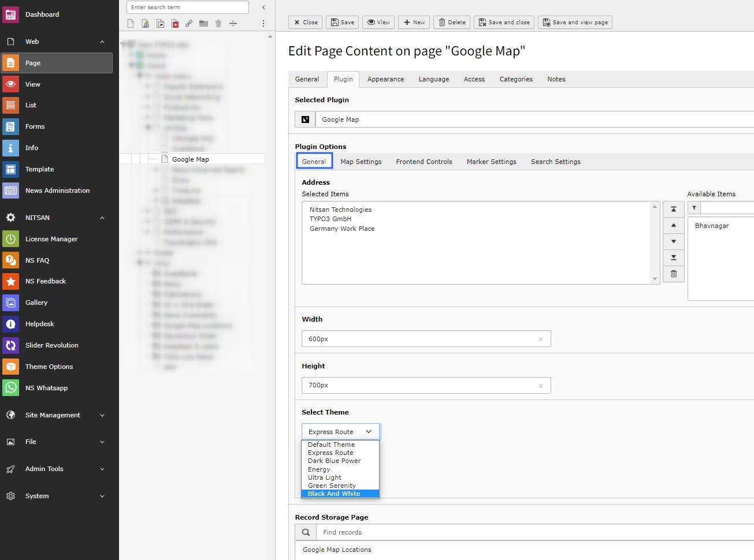Open the Select Theme dropdown
The height and width of the screenshot is (560, 754).
pos(340,432)
